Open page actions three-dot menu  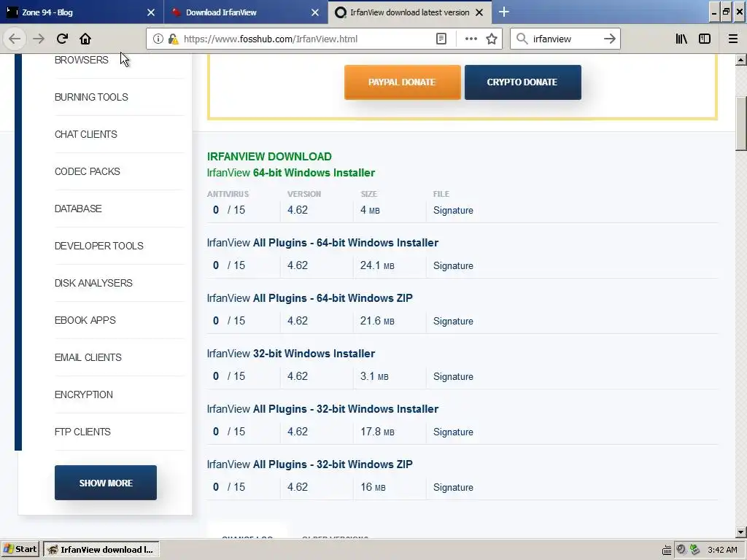471,39
